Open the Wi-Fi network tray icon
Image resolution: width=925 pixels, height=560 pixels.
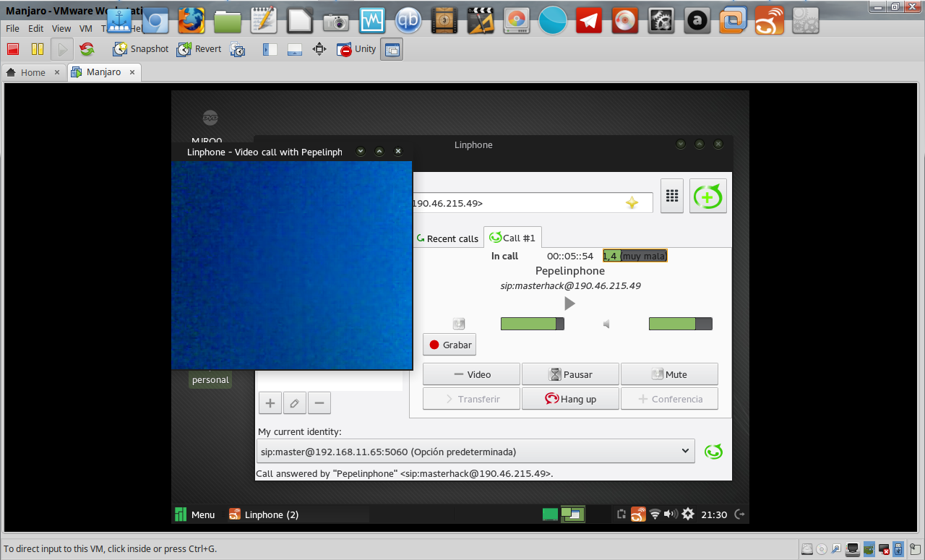(655, 514)
